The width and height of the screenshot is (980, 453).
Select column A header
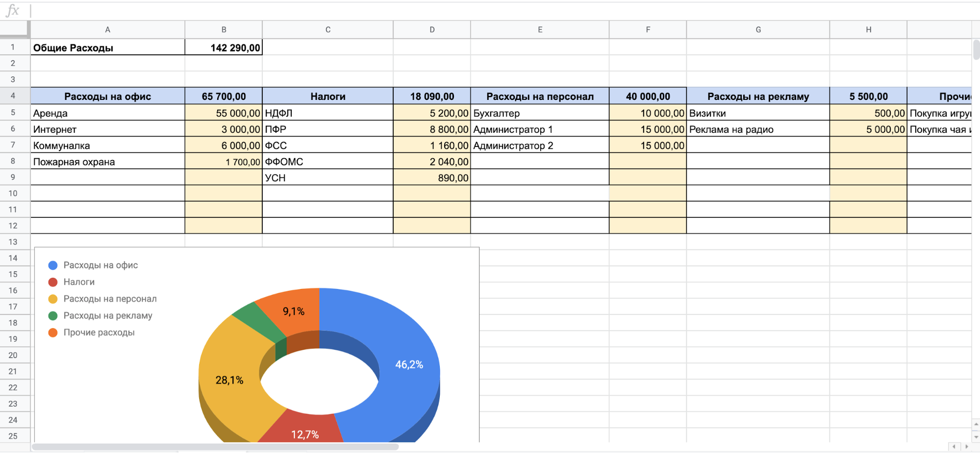(x=107, y=30)
